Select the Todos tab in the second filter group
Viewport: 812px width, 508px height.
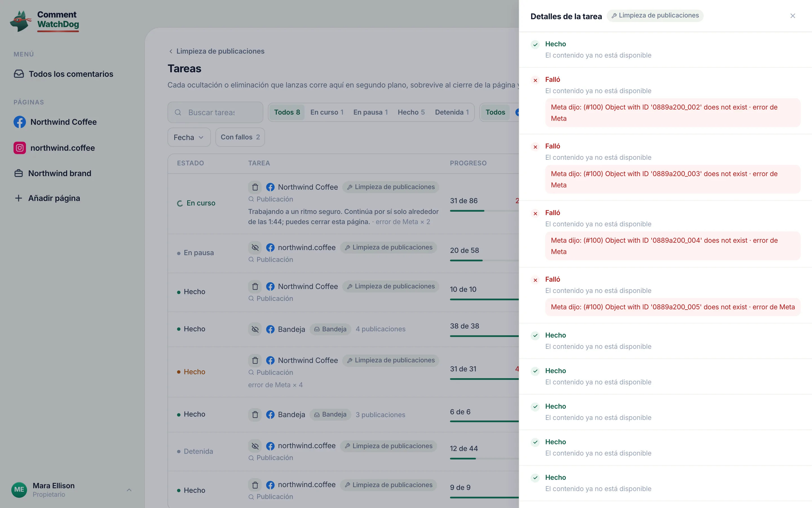coord(495,112)
